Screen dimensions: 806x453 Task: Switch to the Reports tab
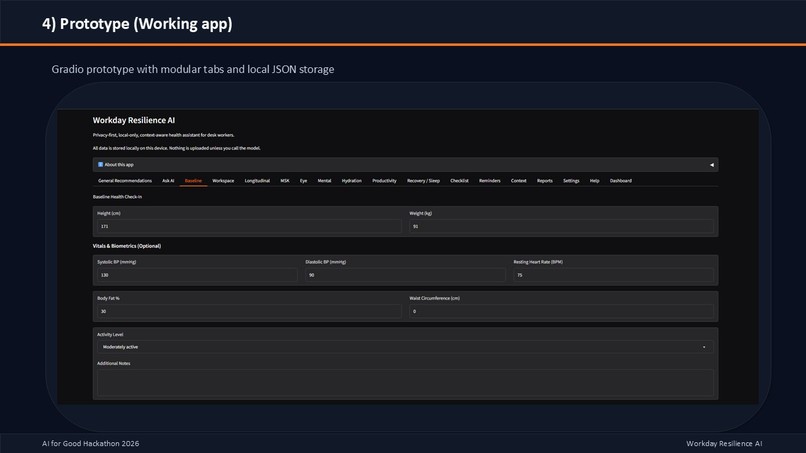(x=544, y=180)
